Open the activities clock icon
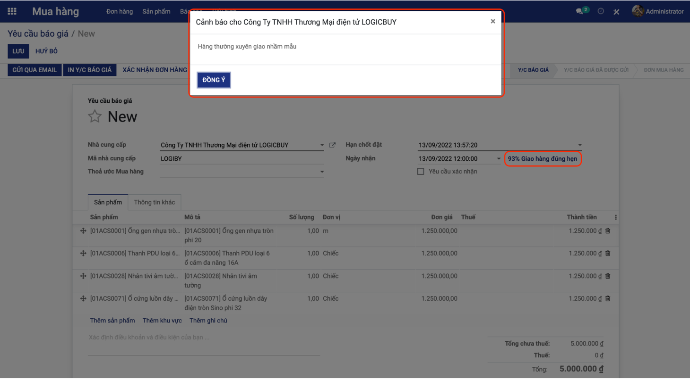The image size is (690, 379). [601, 11]
